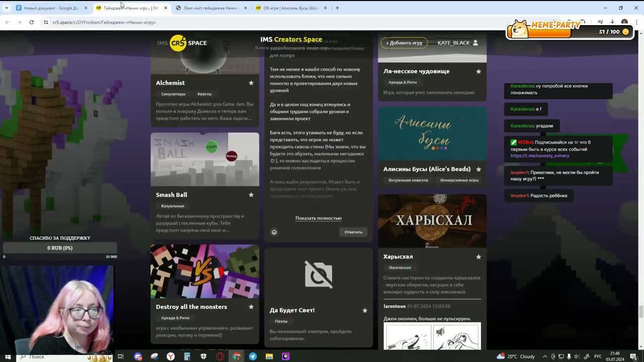Viewport: 644px width, 362px height.
Task: Switch to the Об игре Алисины Бусы tab
Action: (291, 8)
